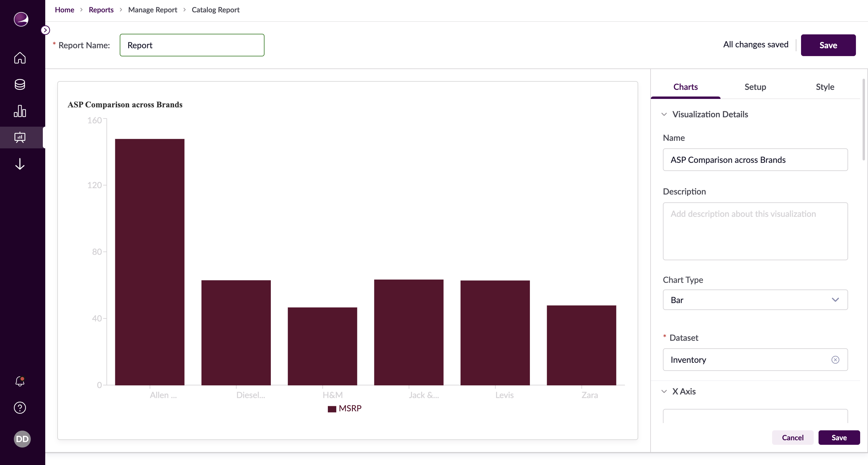Screen dimensions: 868x465
Task: Switch to the Style tab
Action: tap(825, 87)
